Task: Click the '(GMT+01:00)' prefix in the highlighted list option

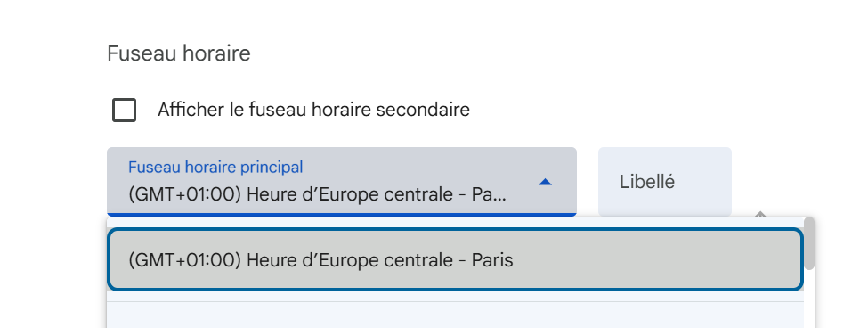Action: 185,260
